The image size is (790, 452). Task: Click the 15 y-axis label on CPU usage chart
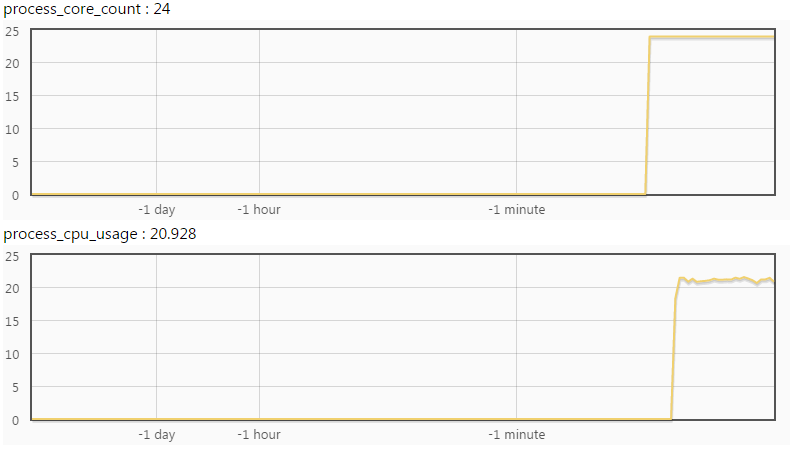[x=12, y=322]
